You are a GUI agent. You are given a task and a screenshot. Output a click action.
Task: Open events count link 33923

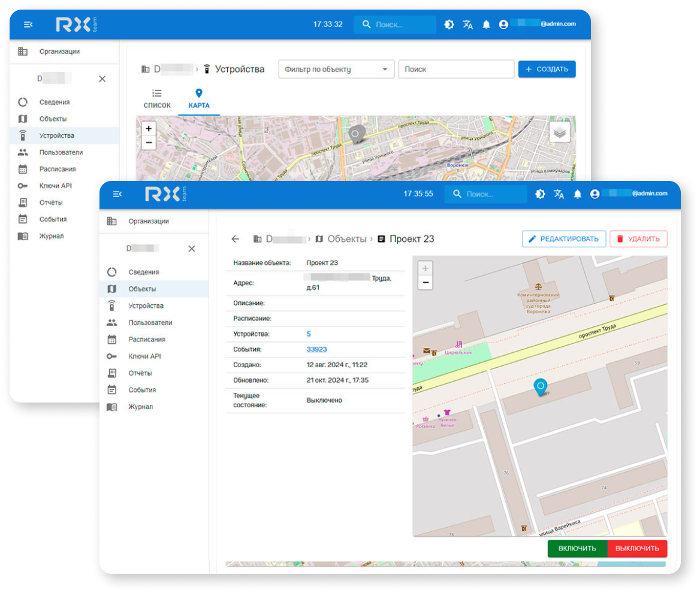(316, 349)
